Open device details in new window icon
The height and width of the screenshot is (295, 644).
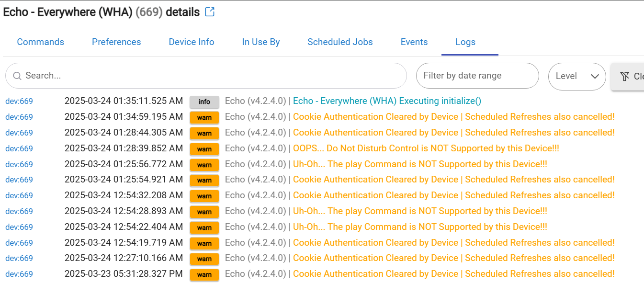[x=210, y=12]
